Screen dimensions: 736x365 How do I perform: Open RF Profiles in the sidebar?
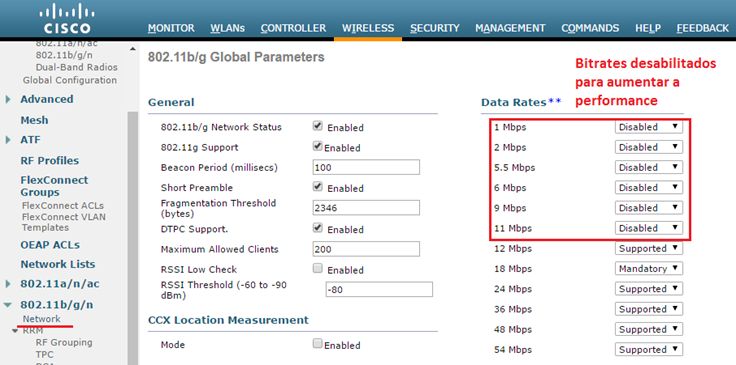(50, 160)
